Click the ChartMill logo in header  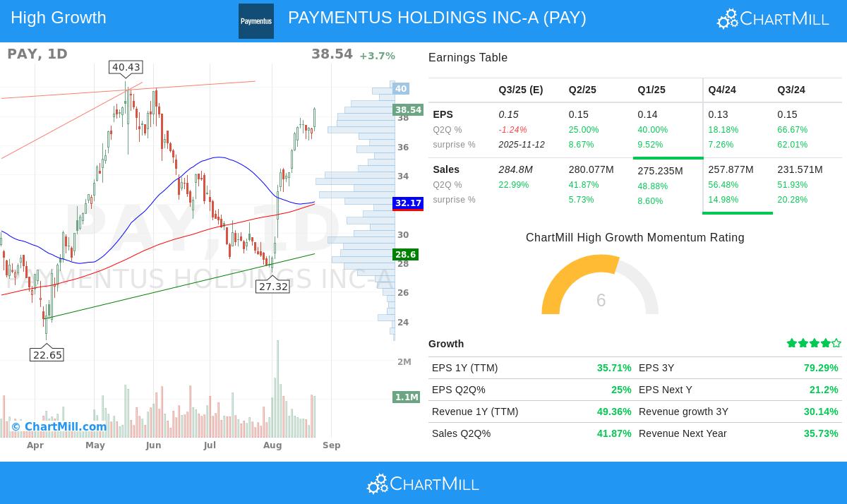(773, 19)
